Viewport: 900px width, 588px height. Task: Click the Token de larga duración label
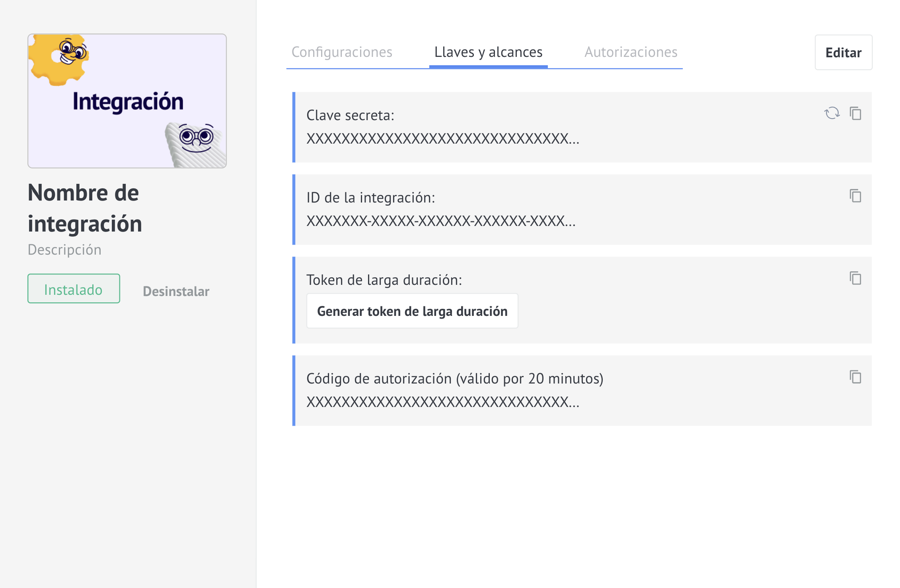pos(384,280)
